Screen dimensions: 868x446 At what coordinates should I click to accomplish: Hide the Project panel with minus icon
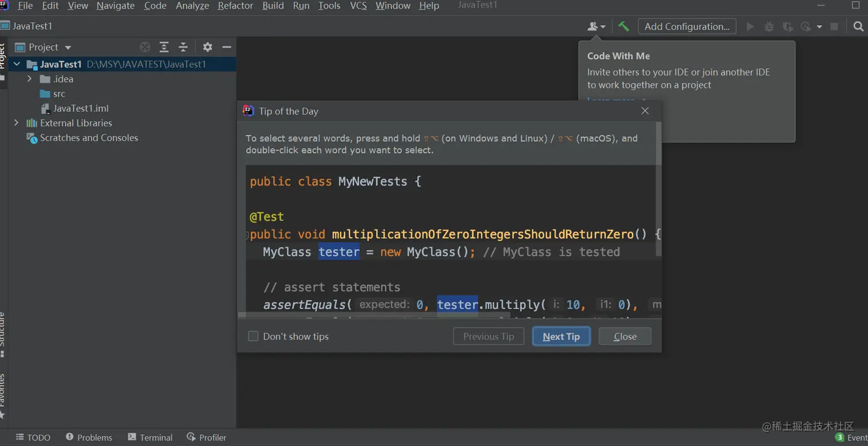tap(227, 47)
